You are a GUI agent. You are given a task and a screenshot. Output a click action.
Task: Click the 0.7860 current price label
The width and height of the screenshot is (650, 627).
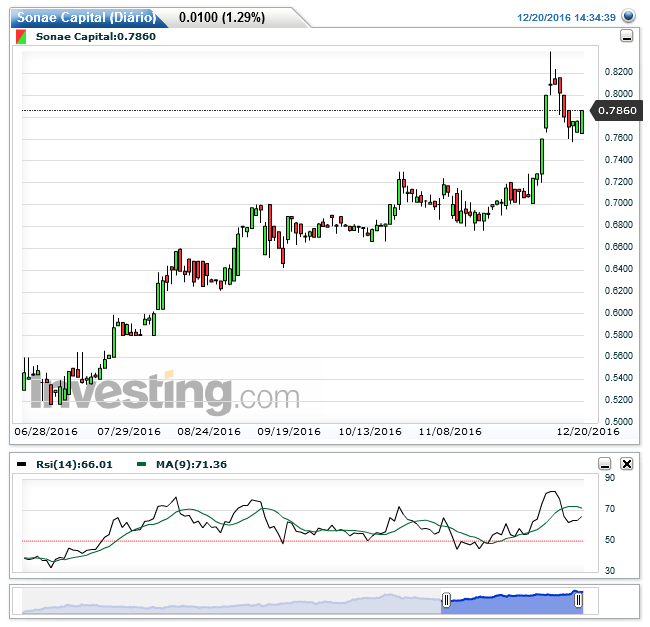click(x=617, y=111)
